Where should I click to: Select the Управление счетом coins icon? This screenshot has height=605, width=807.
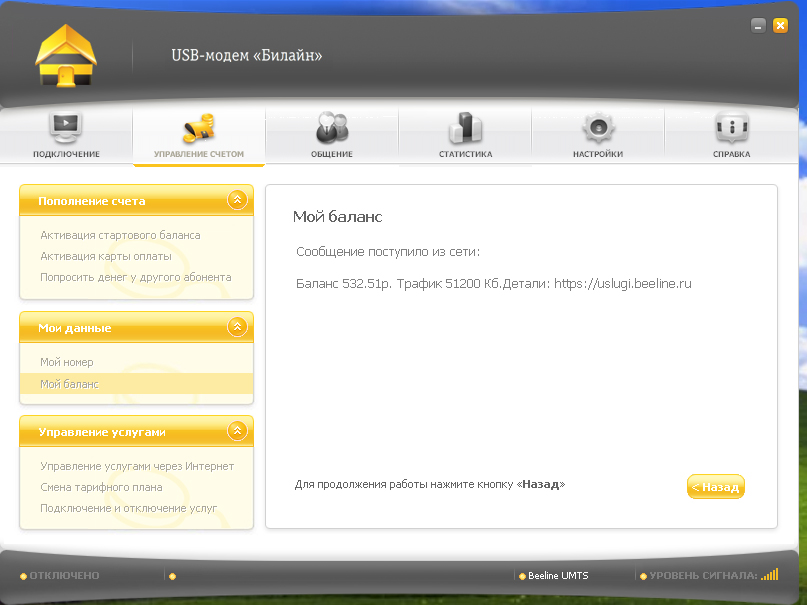[198, 128]
